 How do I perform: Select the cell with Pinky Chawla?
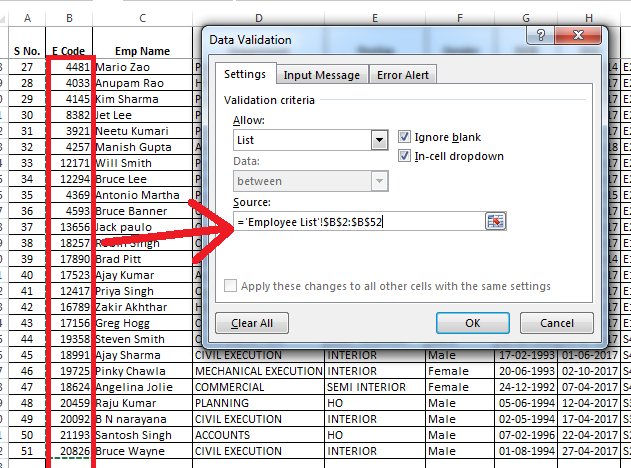(x=142, y=371)
